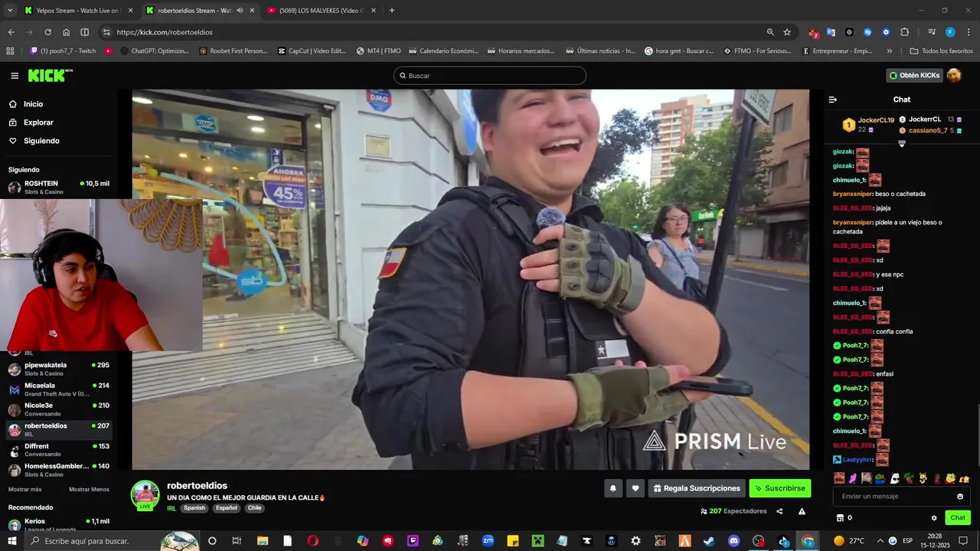
Task: Open CapCut Video Editor bookmark
Action: coord(311,51)
